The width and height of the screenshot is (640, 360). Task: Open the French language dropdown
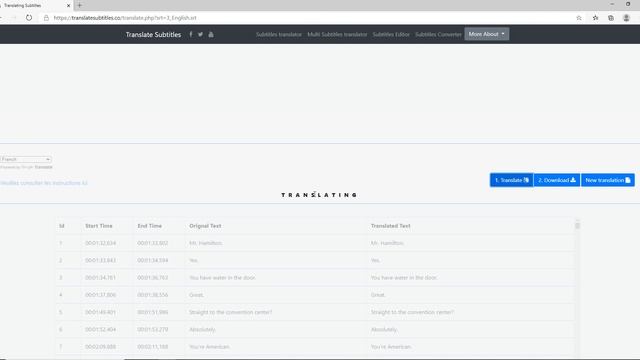click(x=26, y=159)
